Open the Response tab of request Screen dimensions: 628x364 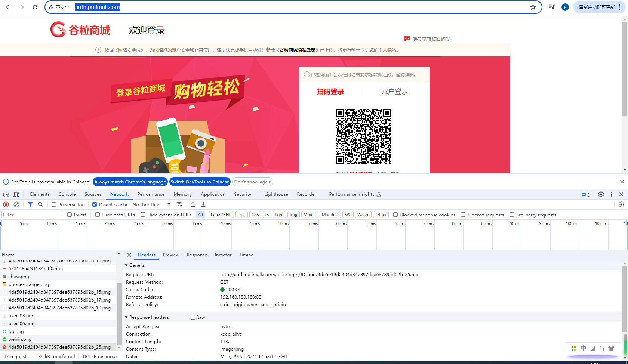pyautogui.click(x=197, y=255)
